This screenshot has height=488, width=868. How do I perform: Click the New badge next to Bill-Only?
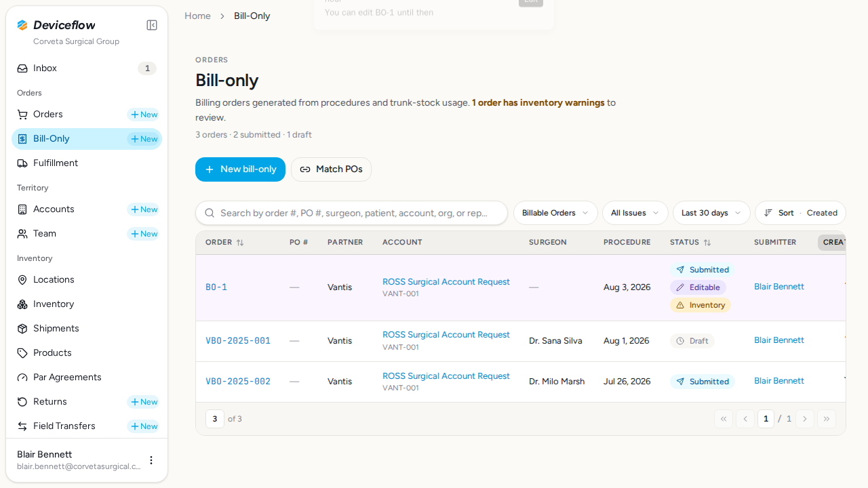tap(143, 139)
